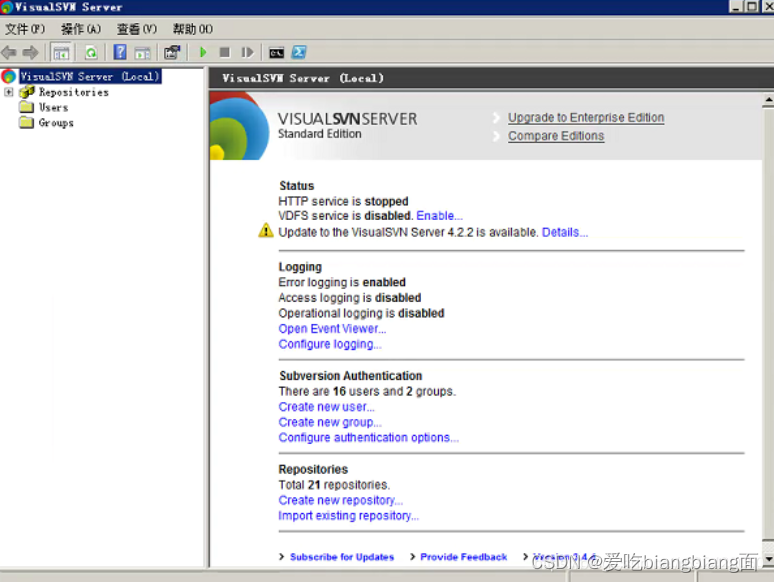Open the PowerShell toolbar icon
The width and height of the screenshot is (774, 582).
pyautogui.click(x=299, y=52)
